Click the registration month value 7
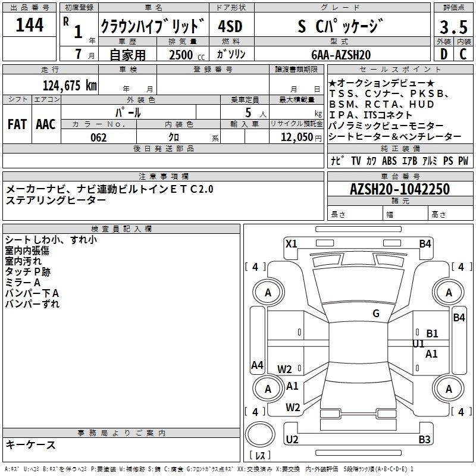 (x=79, y=54)
